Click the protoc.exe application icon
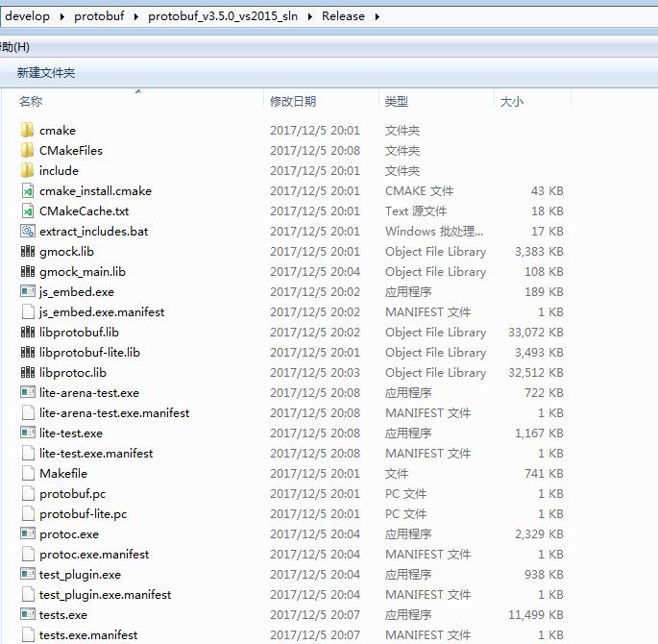The image size is (658, 644). [28, 533]
